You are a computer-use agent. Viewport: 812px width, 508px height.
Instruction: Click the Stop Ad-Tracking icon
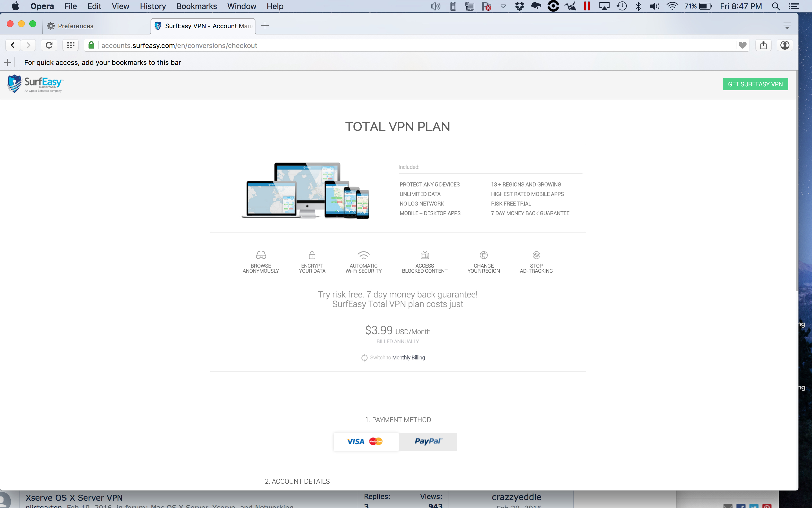point(536,255)
